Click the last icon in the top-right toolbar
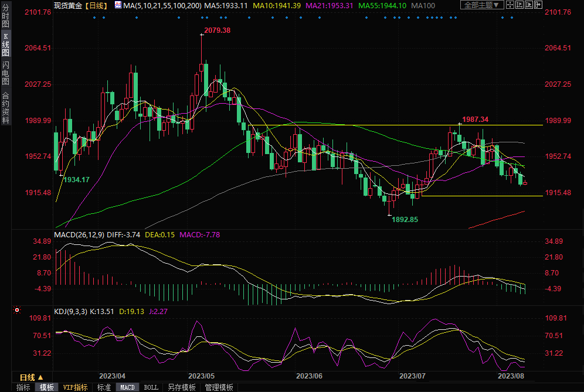Image resolution: width=584 pixels, height=392 pixels. click(538, 5)
